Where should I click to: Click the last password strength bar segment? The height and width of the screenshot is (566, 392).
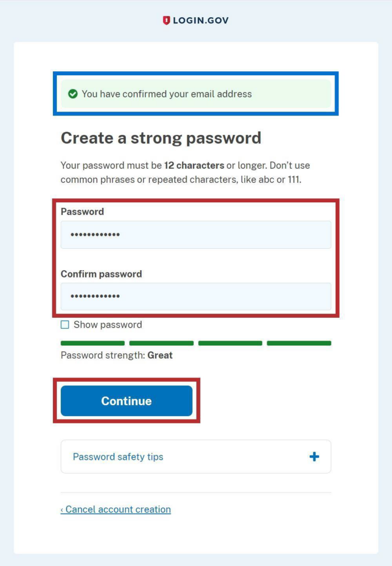(299, 343)
